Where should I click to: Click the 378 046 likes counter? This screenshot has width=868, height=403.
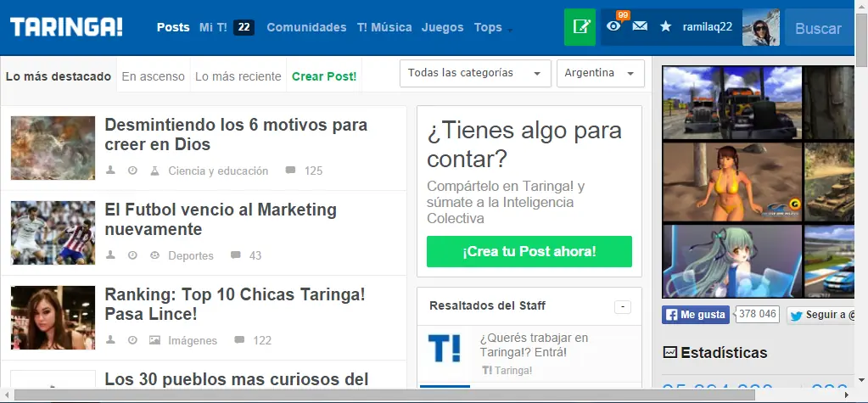click(x=758, y=315)
